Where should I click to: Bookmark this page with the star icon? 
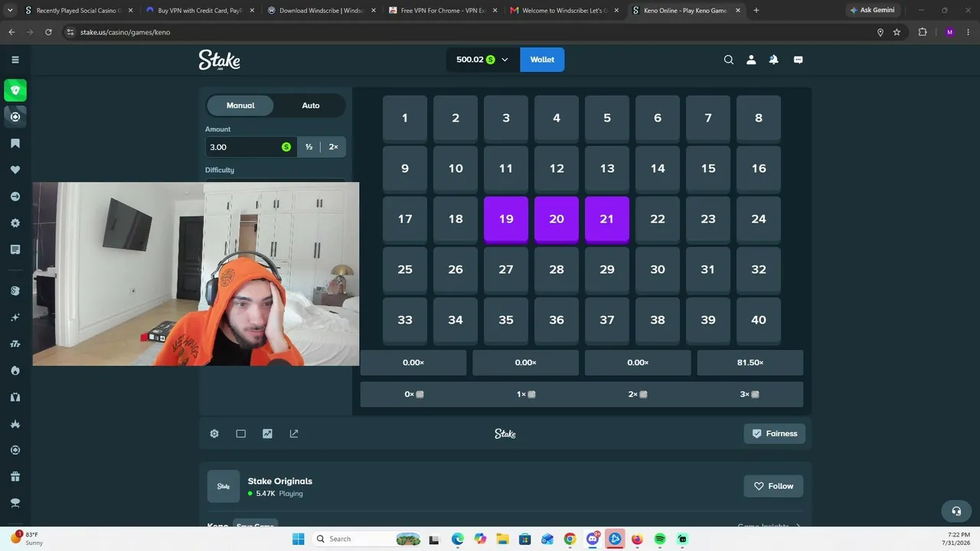coord(897,32)
